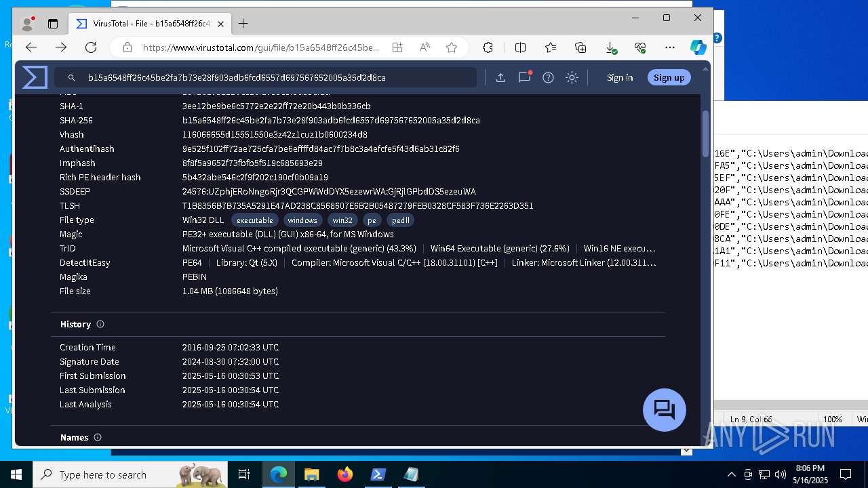The image size is (868, 488).
Task: Open the Notepad taskbar icon
Action: pos(411,474)
